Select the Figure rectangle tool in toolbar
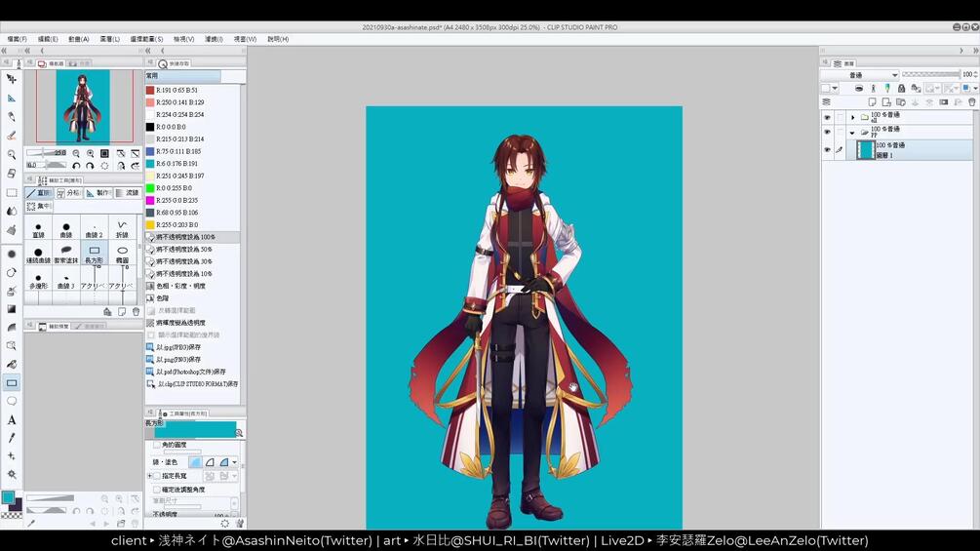This screenshot has height=551, width=980. click(x=12, y=383)
